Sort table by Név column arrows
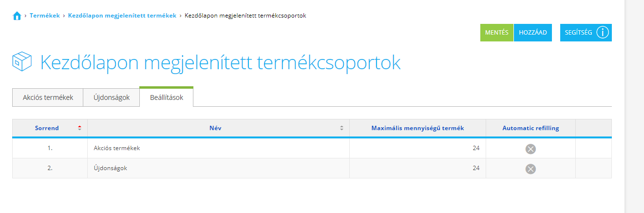The width and height of the screenshot is (644, 213). (341, 128)
